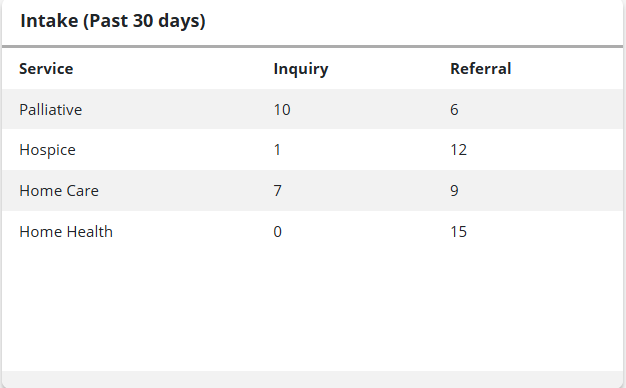
Task: Click the Intake (Past 30 days) title
Action: click(113, 21)
